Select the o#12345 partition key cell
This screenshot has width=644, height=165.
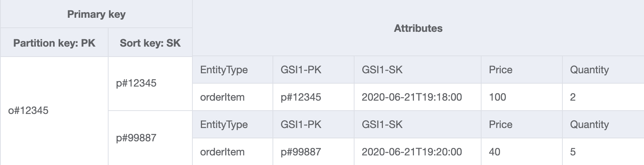point(28,110)
